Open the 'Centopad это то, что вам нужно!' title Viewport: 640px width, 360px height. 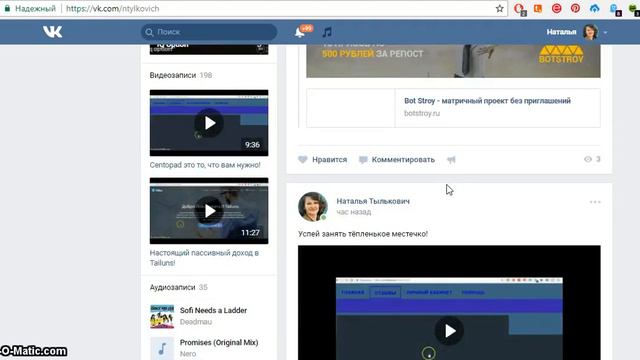click(x=205, y=165)
